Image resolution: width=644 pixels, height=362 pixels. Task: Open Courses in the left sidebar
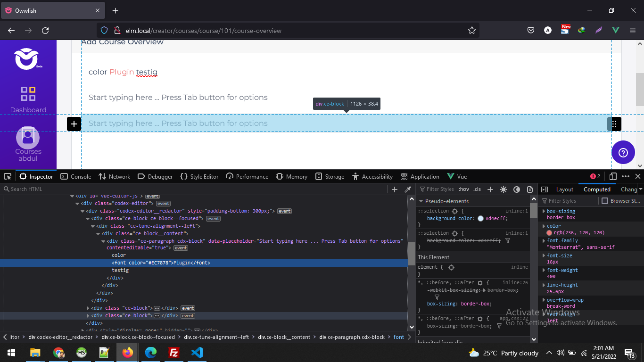28,144
